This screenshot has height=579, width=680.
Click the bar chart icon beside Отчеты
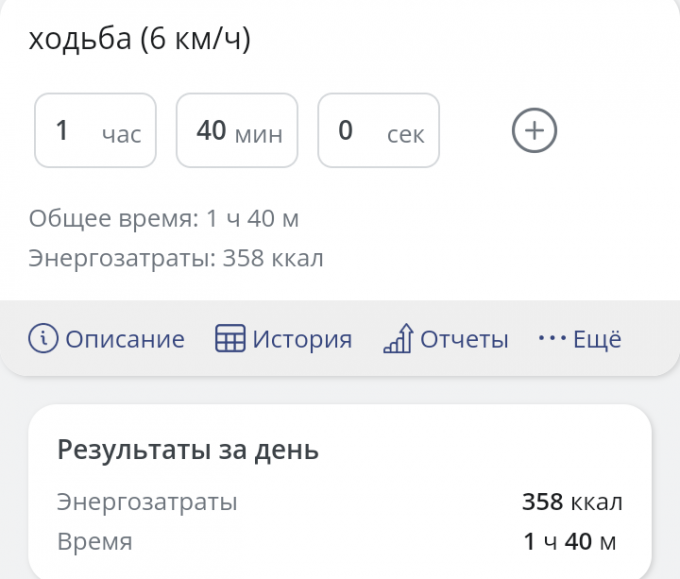point(398,340)
